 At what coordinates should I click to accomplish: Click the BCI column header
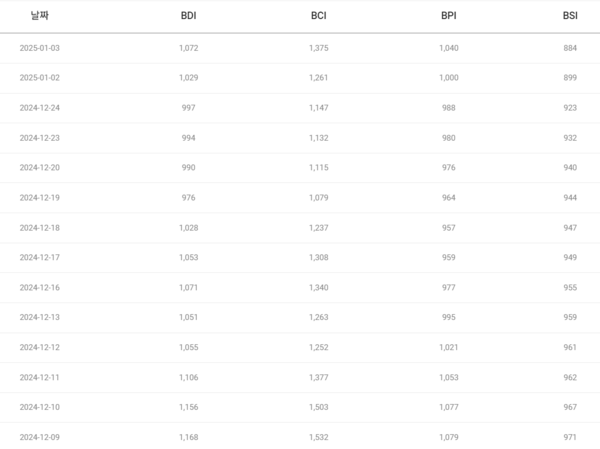pyautogui.click(x=319, y=16)
